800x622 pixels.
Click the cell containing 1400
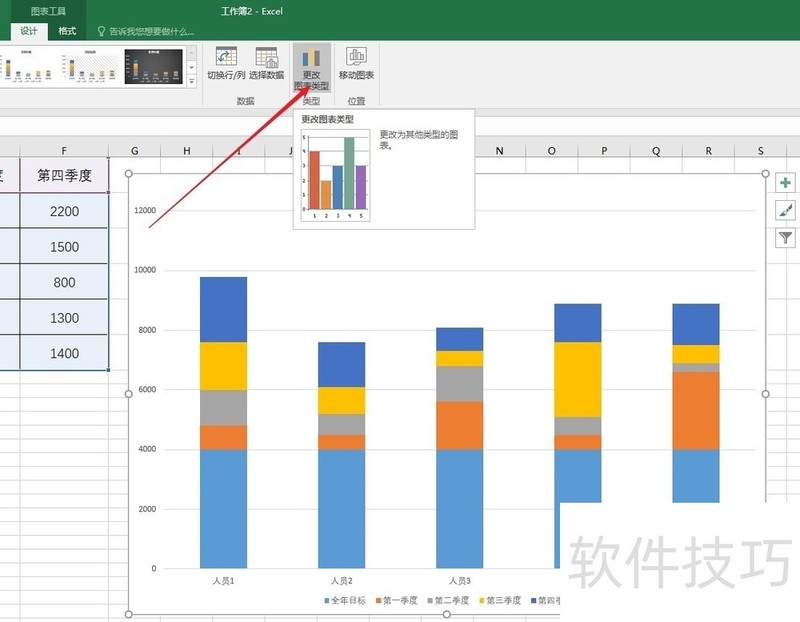click(x=64, y=353)
